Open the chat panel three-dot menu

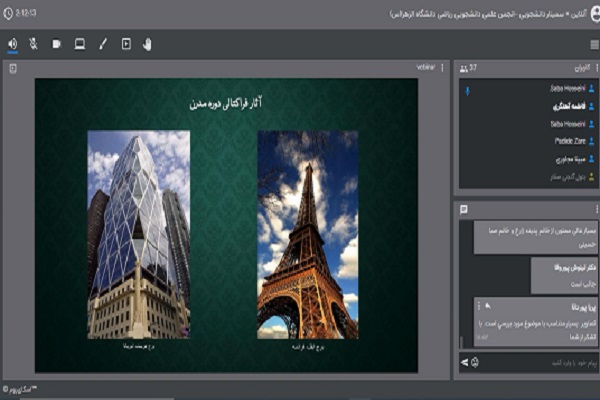click(x=597, y=209)
